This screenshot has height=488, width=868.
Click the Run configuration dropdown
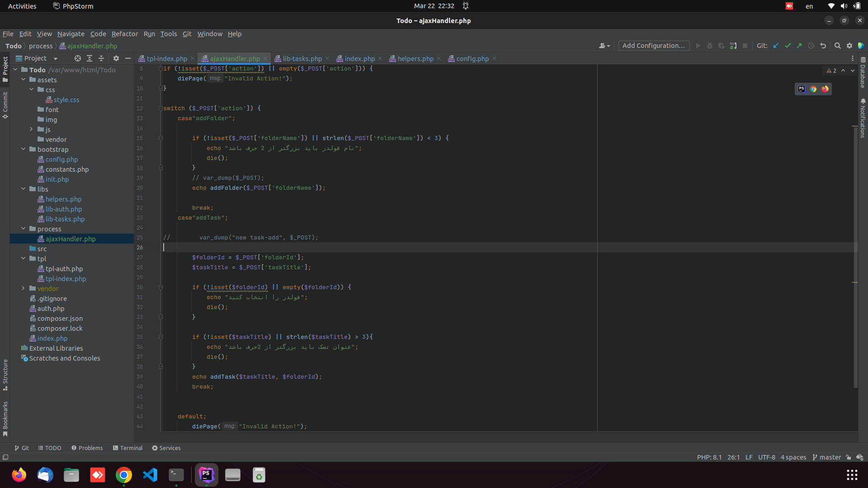click(654, 46)
